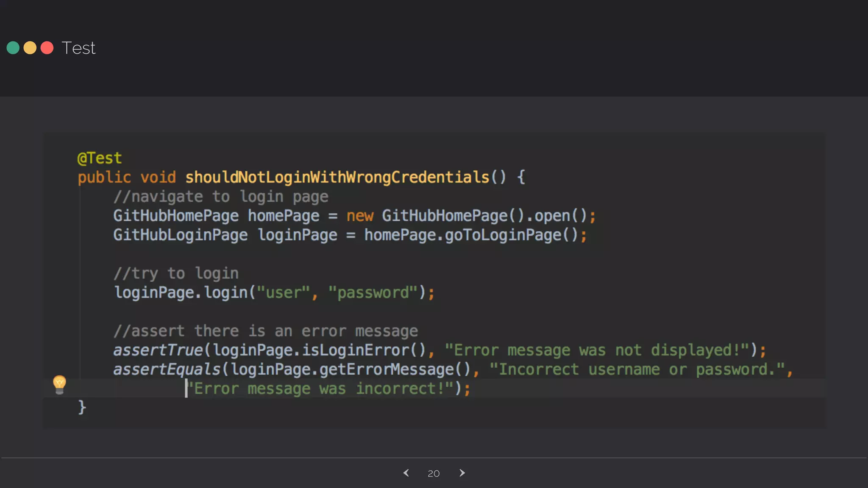Click the new keyword in code
This screenshot has width=868, height=488.
coord(360,216)
